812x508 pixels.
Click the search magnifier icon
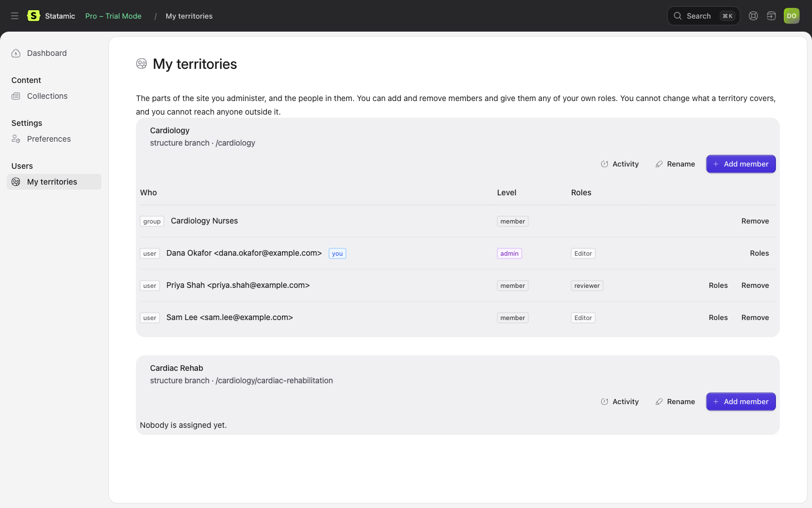[678, 16]
